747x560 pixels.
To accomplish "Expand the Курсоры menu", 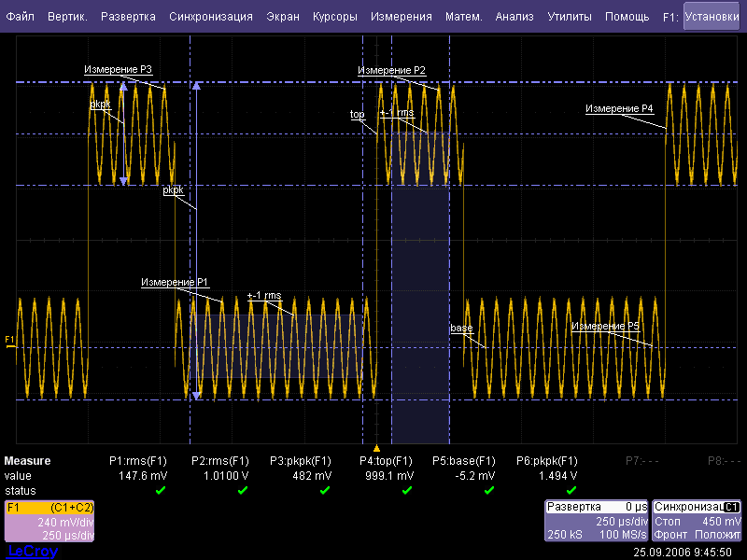I will coord(334,17).
